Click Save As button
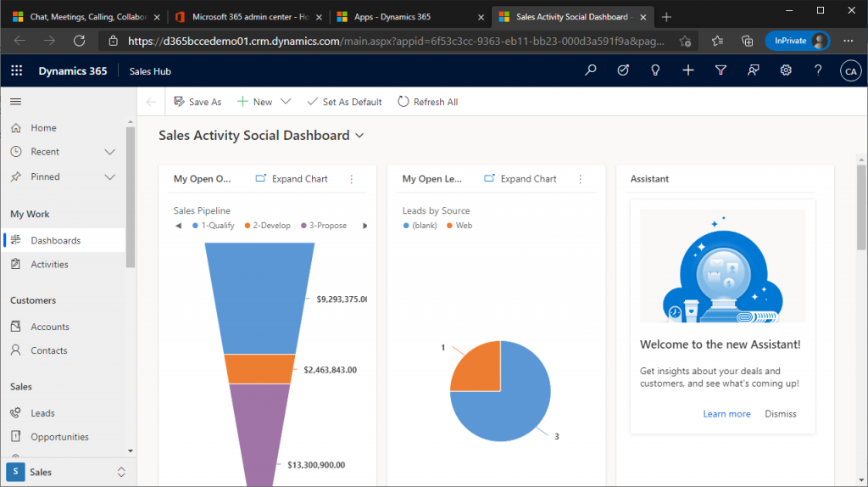868x487 pixels. [x=198, y=102]
